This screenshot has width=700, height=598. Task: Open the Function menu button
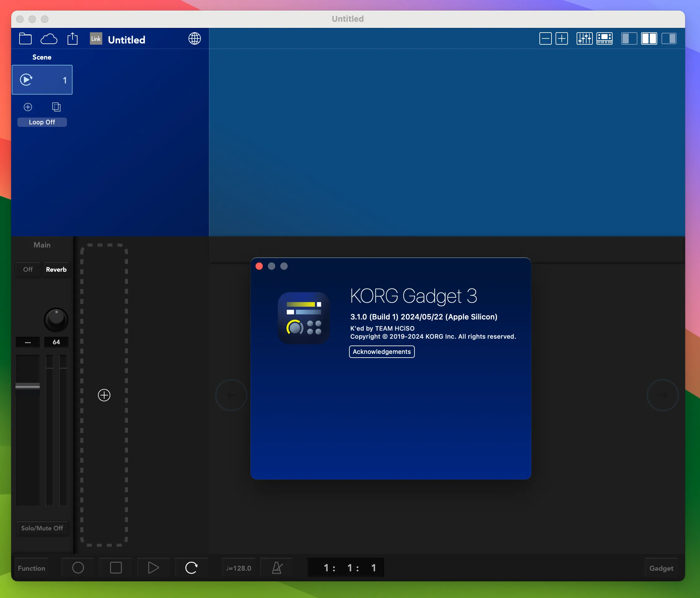tap(31, 568)
